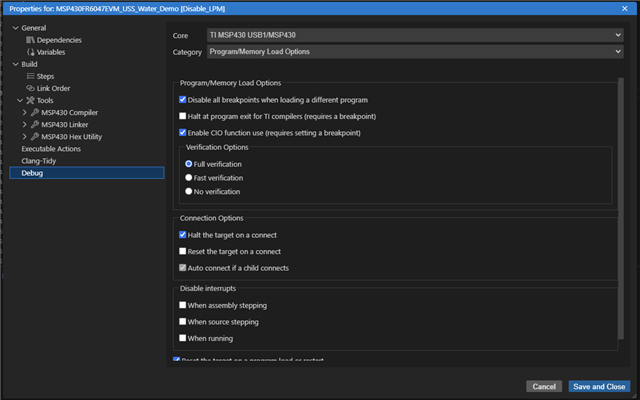
Task: Uncheck Disable all breakpoints when loading
Action: (x=183, y=100)
